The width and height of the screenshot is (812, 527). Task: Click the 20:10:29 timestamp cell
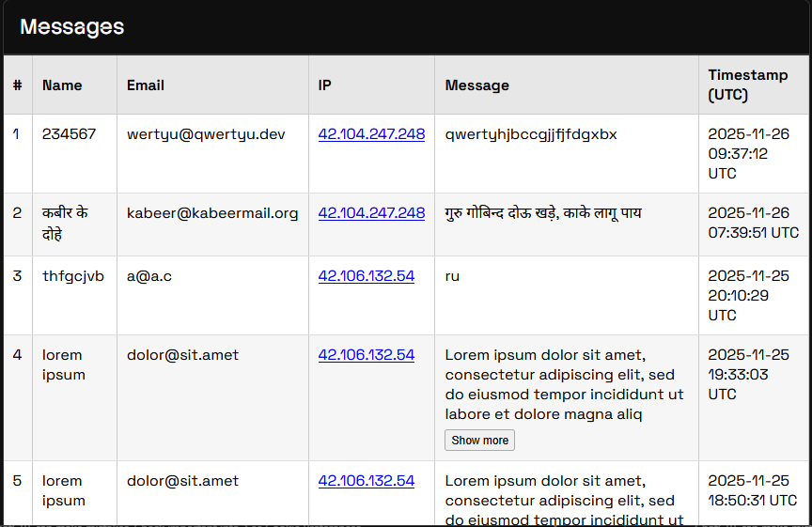coord(748,295)
